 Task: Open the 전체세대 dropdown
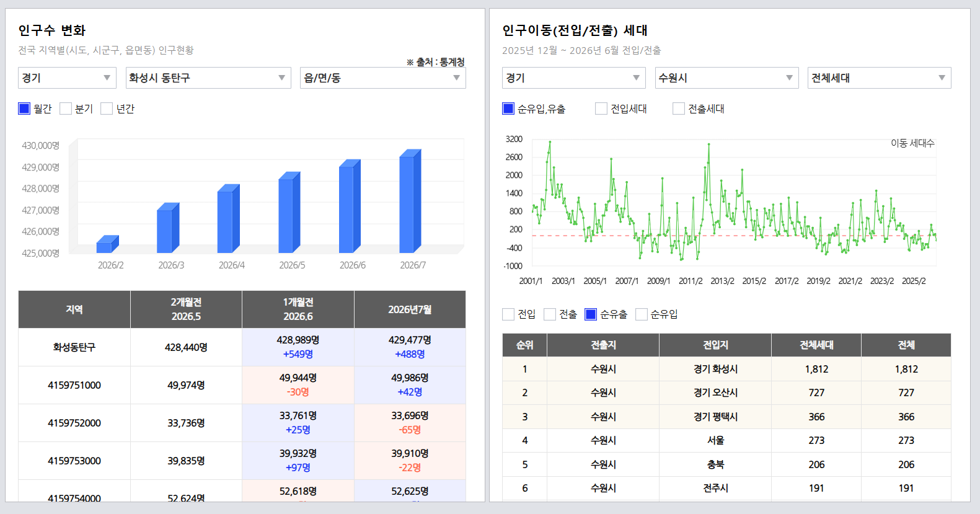coord(879,78)
